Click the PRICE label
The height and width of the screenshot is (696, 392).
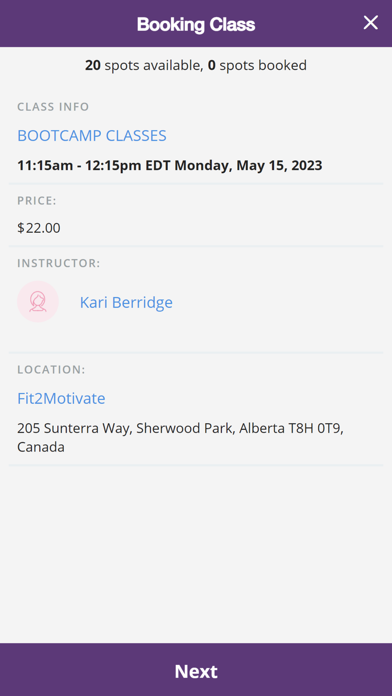click(37, 201)
